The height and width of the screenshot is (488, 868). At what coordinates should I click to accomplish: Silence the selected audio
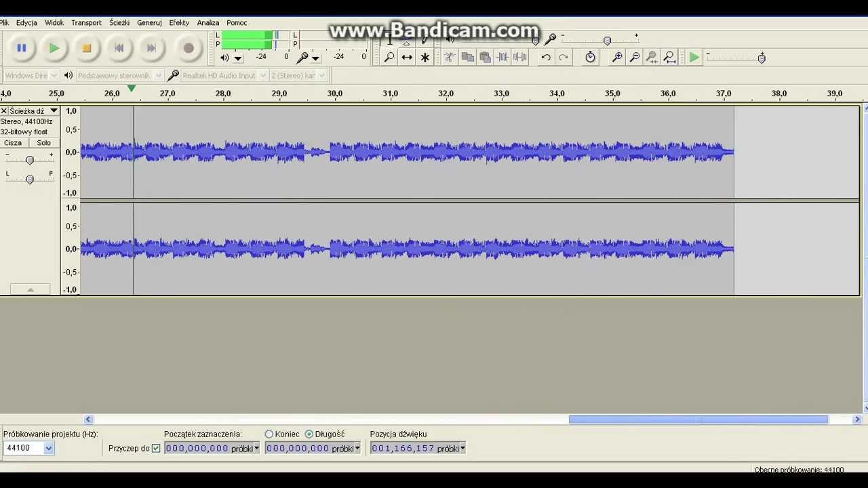pos(520,58)
